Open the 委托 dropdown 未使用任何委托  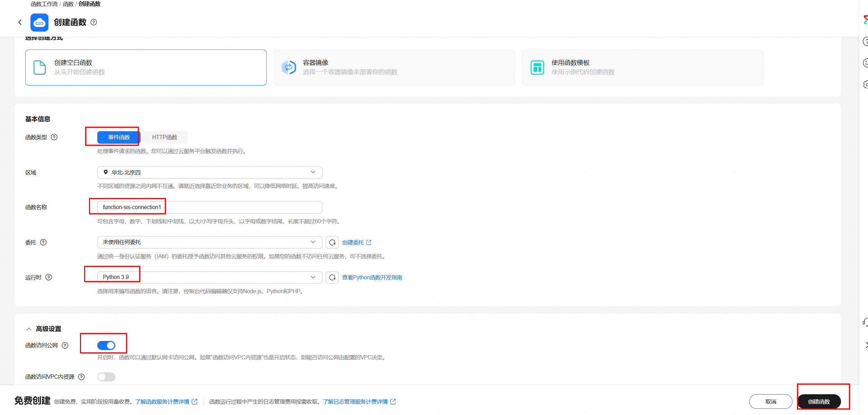[x=209, y=242]
